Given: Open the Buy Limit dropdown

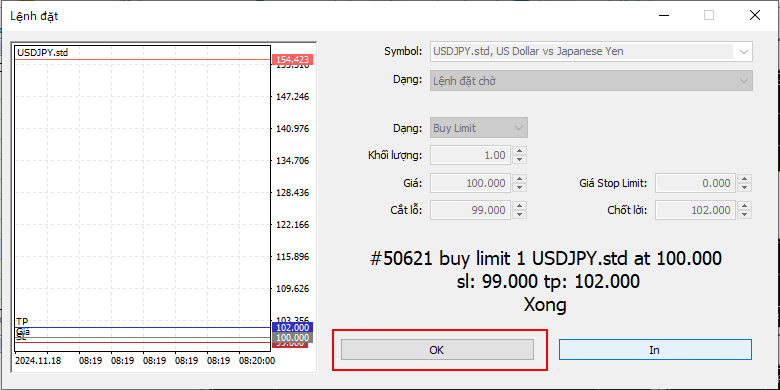Looking at the screenshot, I should click(479, 128).
